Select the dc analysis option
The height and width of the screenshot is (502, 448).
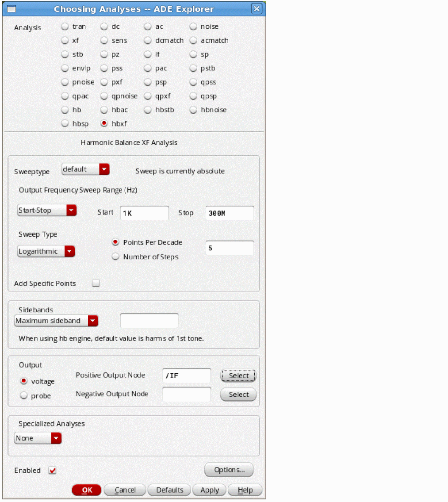point(104,27)
